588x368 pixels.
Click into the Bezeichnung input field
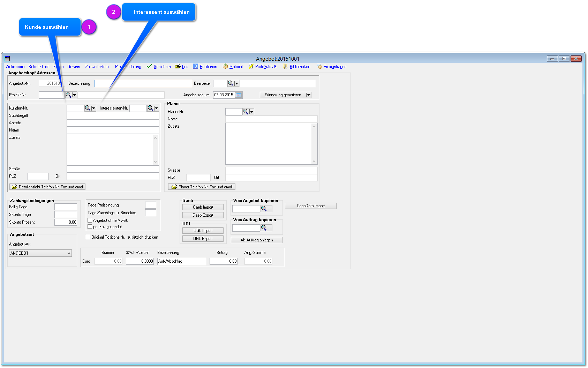coord(143,83)
